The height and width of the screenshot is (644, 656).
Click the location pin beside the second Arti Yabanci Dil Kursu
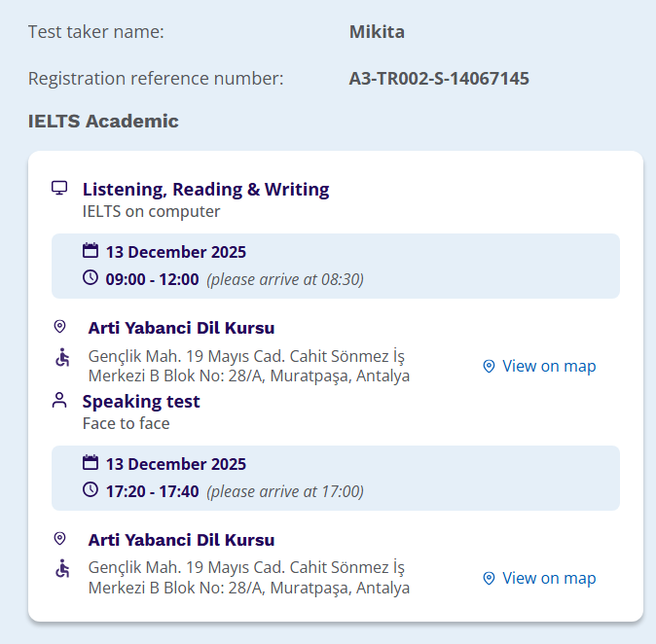click(x=60, y=539)
